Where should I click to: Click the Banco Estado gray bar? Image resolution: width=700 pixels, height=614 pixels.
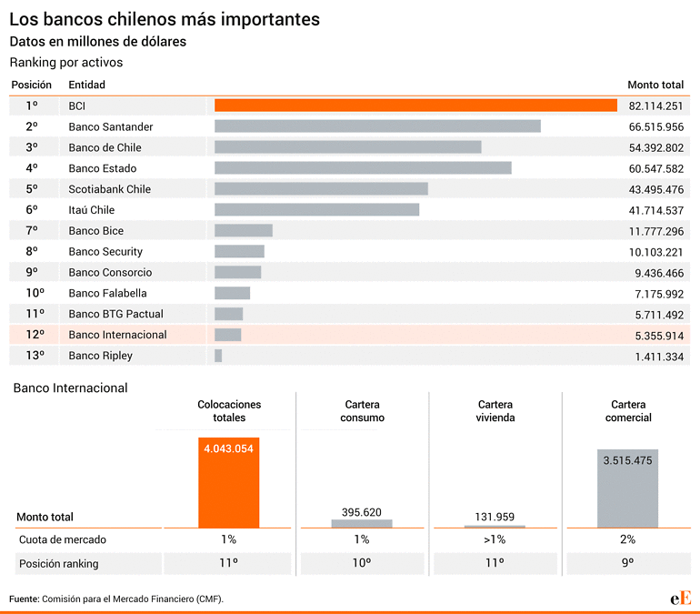(363, 168)
